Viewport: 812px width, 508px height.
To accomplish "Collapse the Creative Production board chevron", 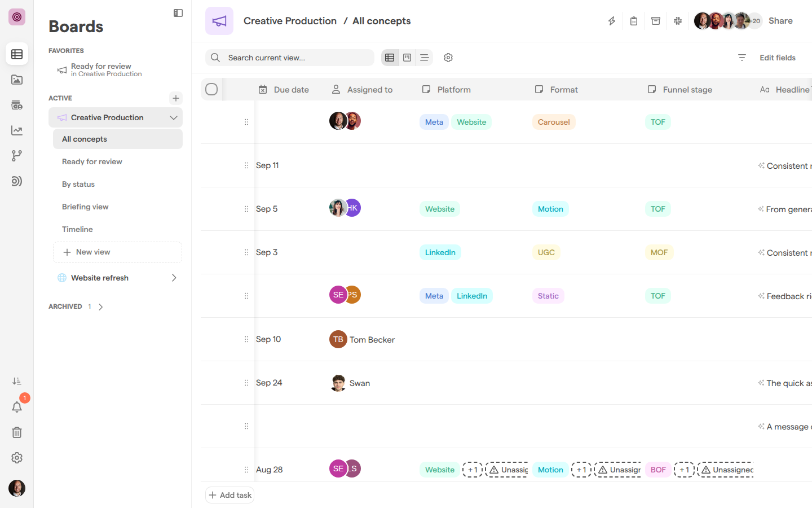I will (174, 117).
